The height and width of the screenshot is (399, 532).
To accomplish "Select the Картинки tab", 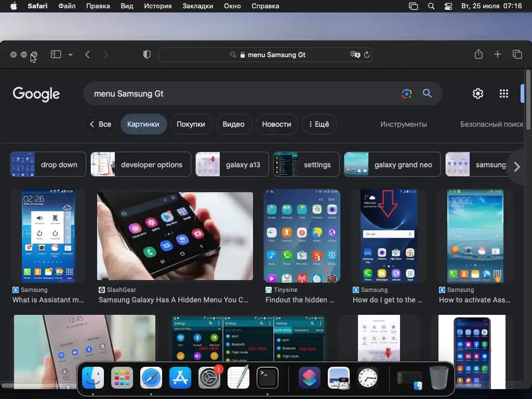I will (x=143, y=124).
